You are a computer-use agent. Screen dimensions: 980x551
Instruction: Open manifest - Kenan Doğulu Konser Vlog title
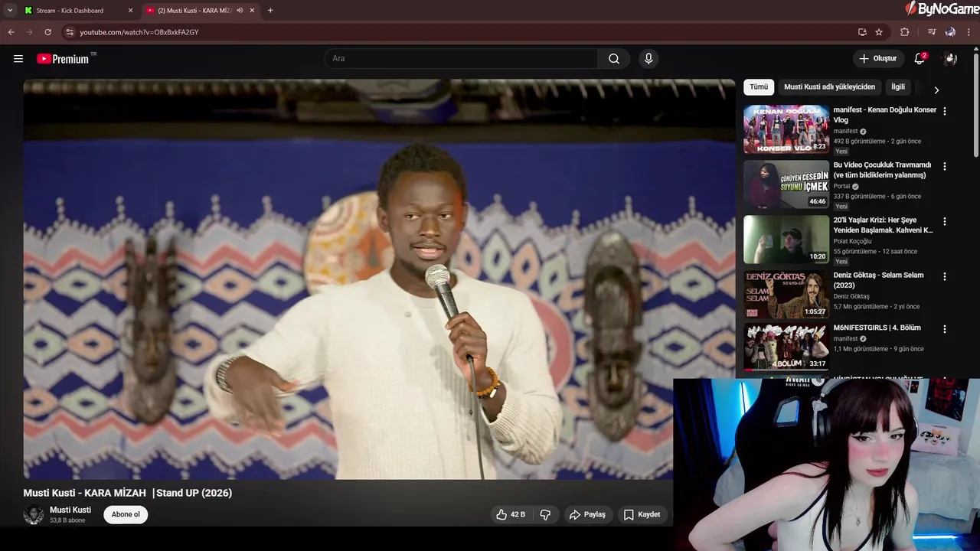pyautogui.click(x=885, y=115)
